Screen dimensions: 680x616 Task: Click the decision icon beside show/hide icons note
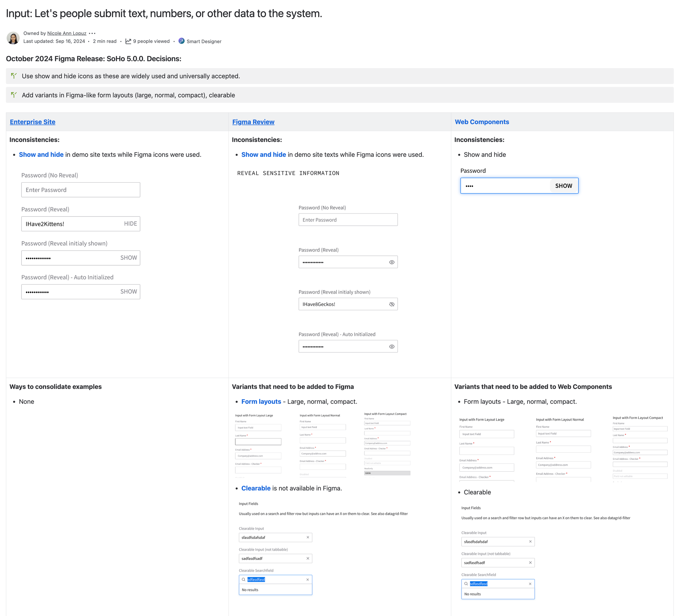tap(14, 76)
